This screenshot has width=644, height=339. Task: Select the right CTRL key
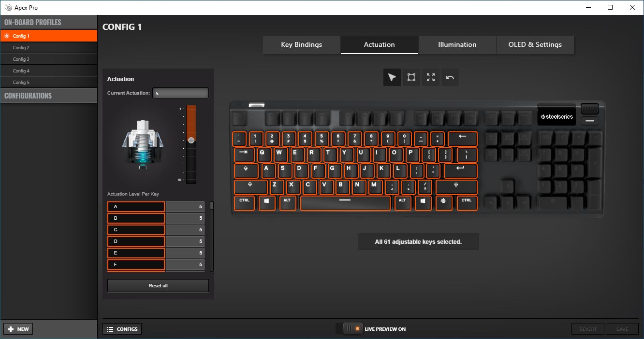[x=467, y=203]
